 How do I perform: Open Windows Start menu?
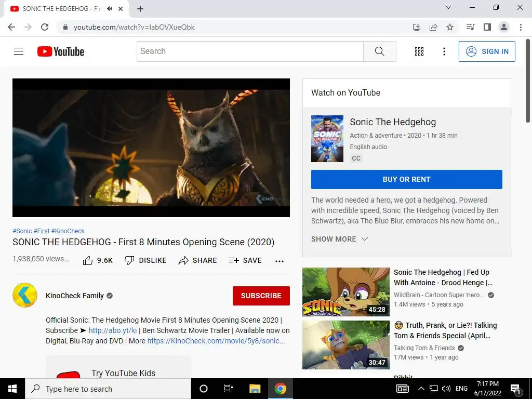tap(12, 389)
